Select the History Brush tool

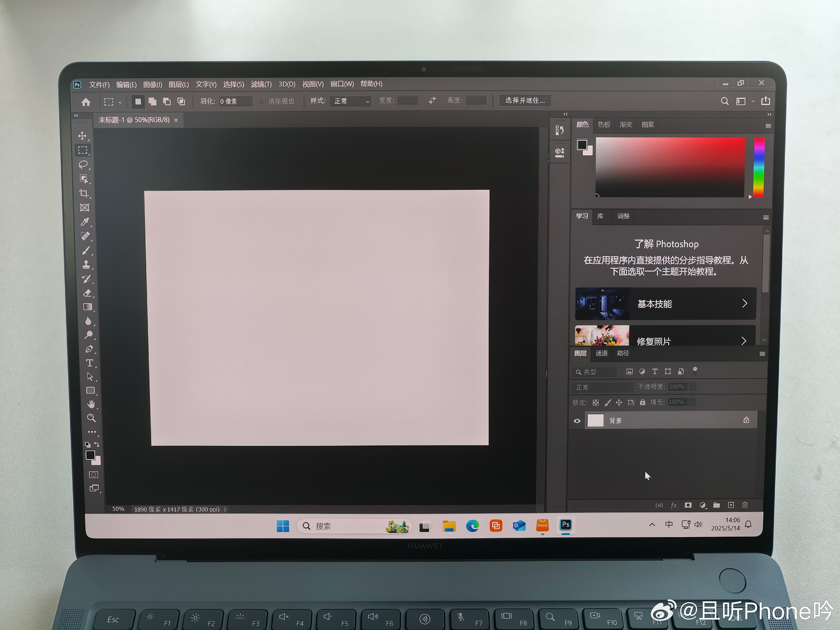point(87,279)
